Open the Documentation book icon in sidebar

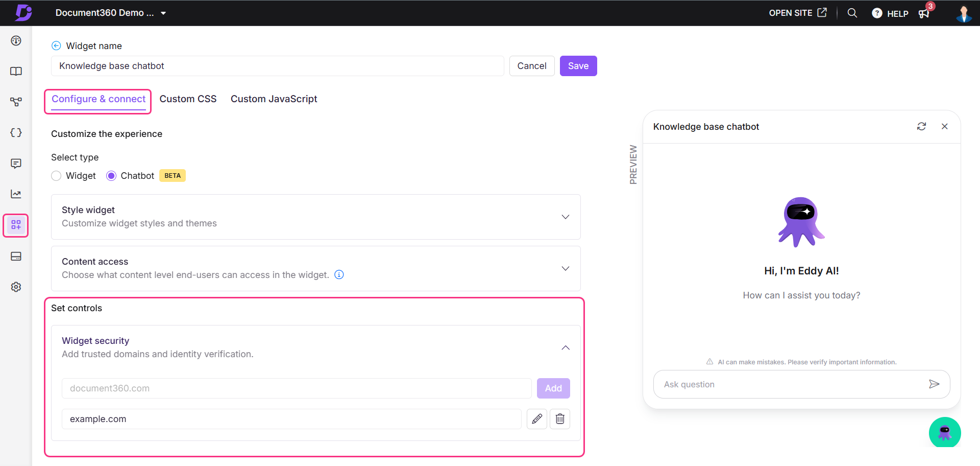(16, 72)
